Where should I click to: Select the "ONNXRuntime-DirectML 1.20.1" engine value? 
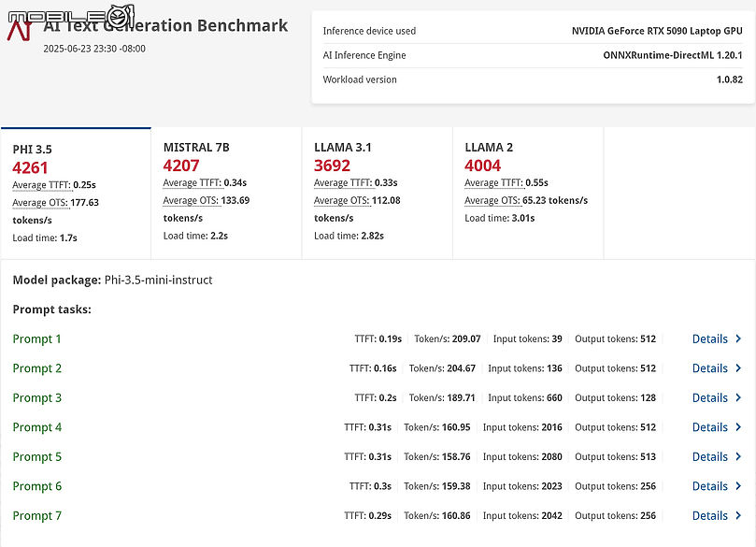click(x=673, y=55)
